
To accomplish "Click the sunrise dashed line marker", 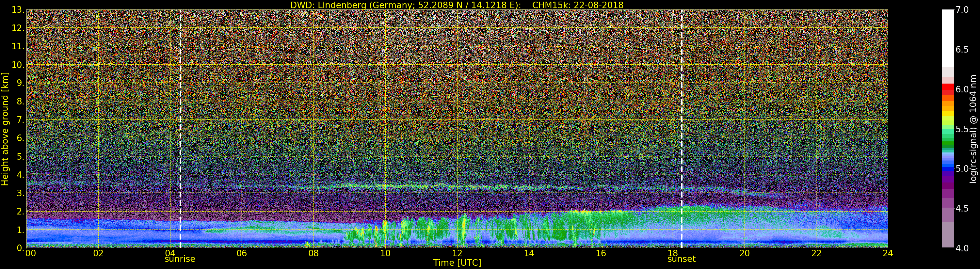I will coord(180,129).
